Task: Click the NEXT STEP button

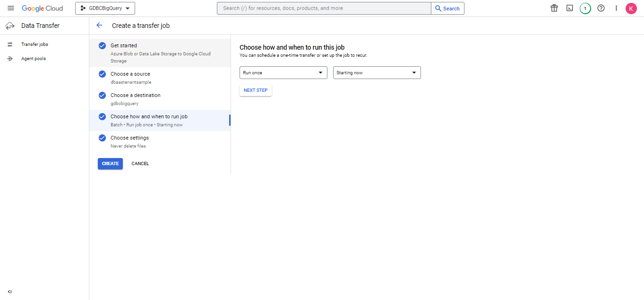Action: coord(256,90)
